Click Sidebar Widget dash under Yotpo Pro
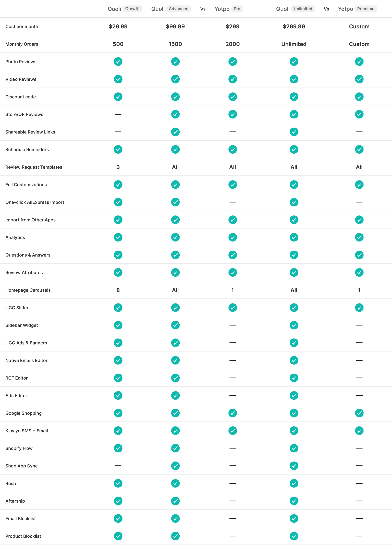This screenshot has width=392, height=545. (x=232, y=325)
